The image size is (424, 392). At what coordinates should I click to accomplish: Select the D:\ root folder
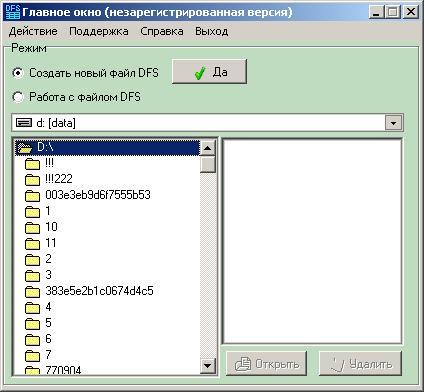107,147
